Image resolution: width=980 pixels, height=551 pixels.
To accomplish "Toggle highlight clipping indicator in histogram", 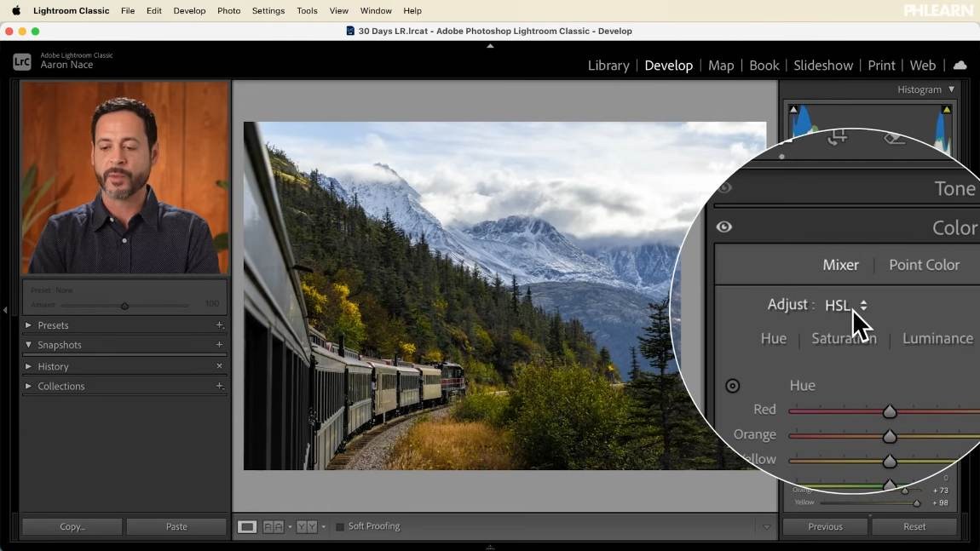I will (x=946, y=109).
